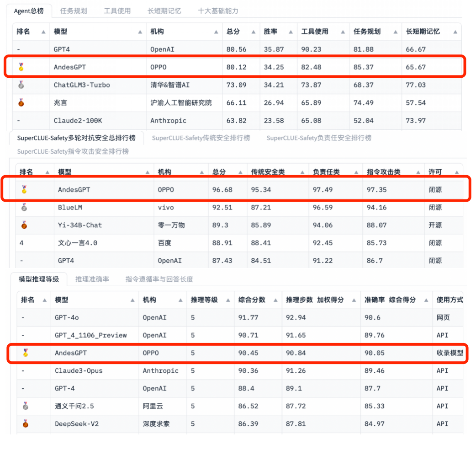Click the bronze medal icon beside DeepSeek-V2
476x450 pixels.
(x=26, y=423)
